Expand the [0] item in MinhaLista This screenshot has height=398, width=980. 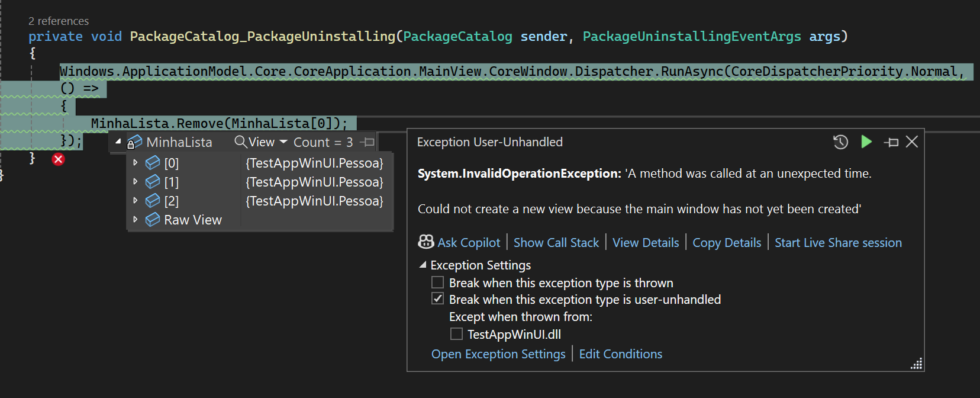[136, 163]
